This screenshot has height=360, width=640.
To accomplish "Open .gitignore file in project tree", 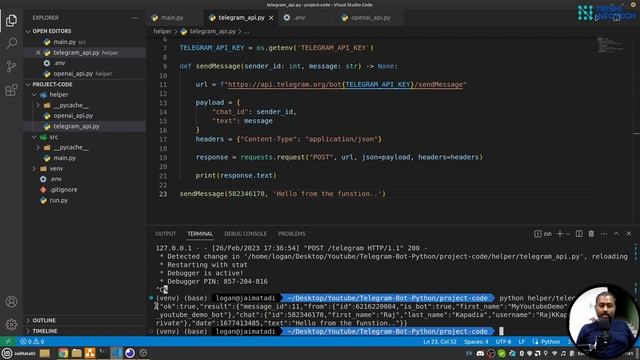I will (63, 189).
